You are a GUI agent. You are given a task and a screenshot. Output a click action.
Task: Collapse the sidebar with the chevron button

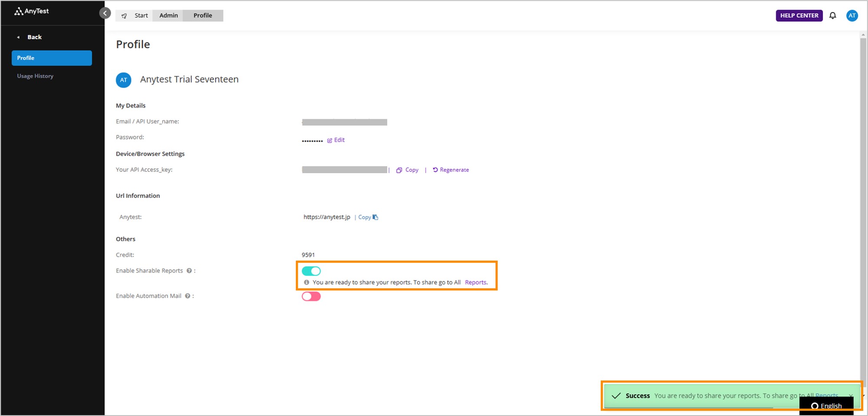click(105, 13)
